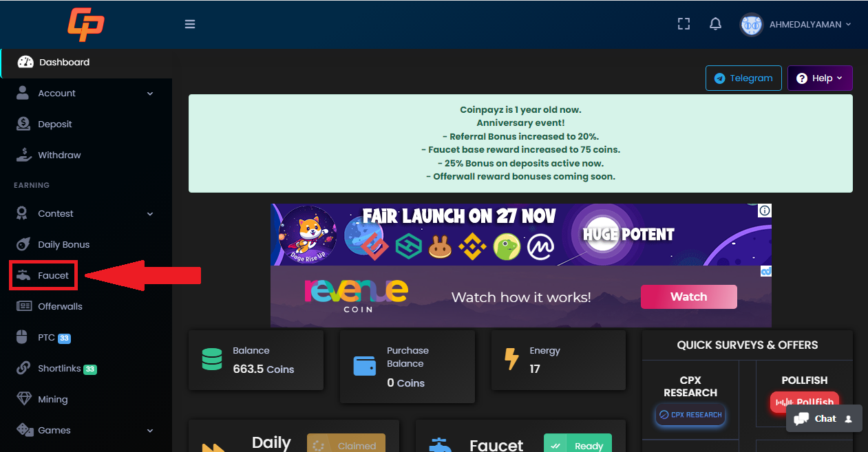Click the ad info icon on banner
This screenshot has height=452, width=868.
[765, 211]
